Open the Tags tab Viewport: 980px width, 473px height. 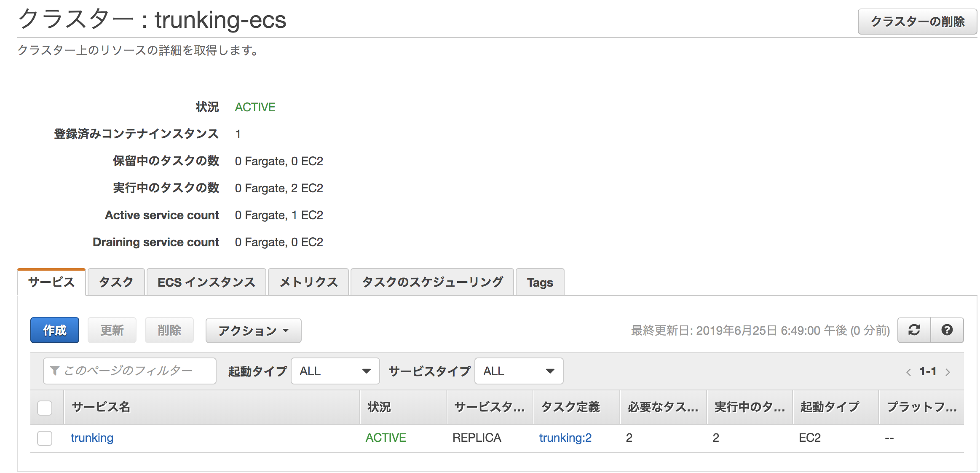(540, 282)
